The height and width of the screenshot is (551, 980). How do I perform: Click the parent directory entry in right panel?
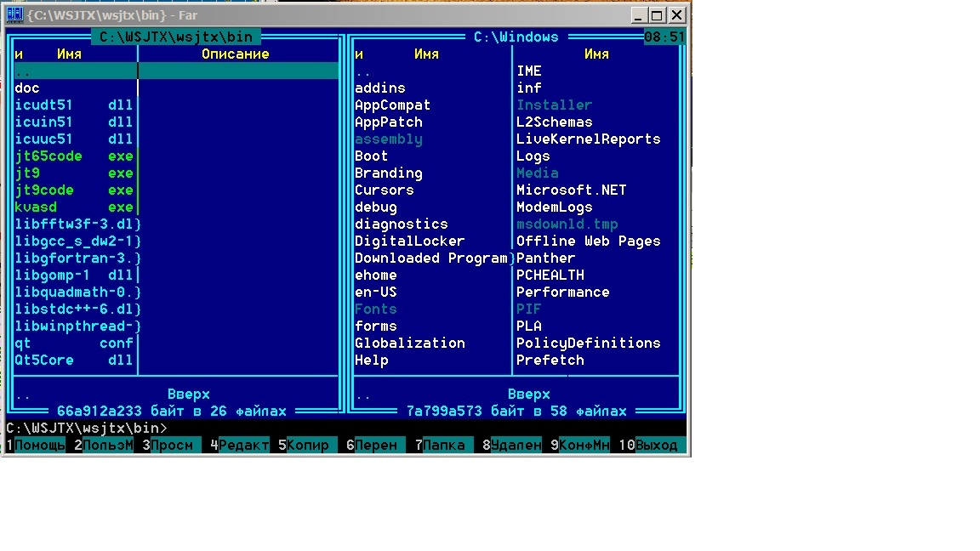pos(363,72)
